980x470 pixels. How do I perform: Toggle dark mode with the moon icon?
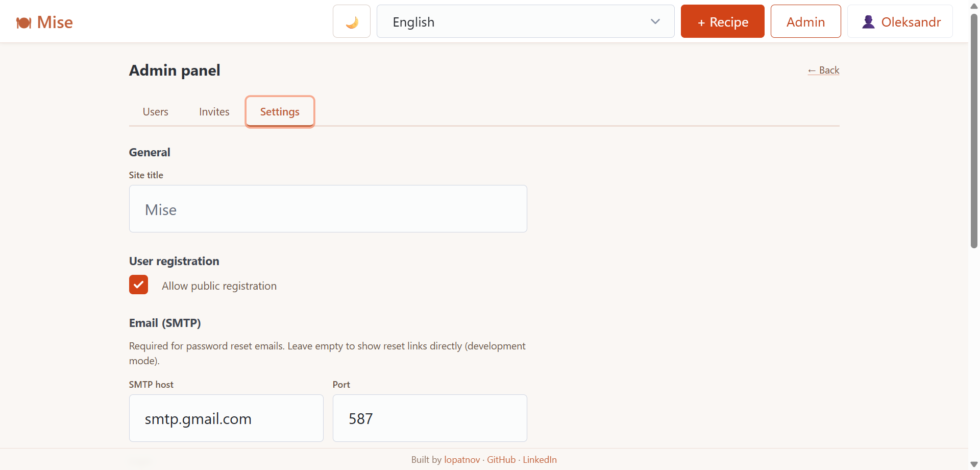tap(351, 21)
